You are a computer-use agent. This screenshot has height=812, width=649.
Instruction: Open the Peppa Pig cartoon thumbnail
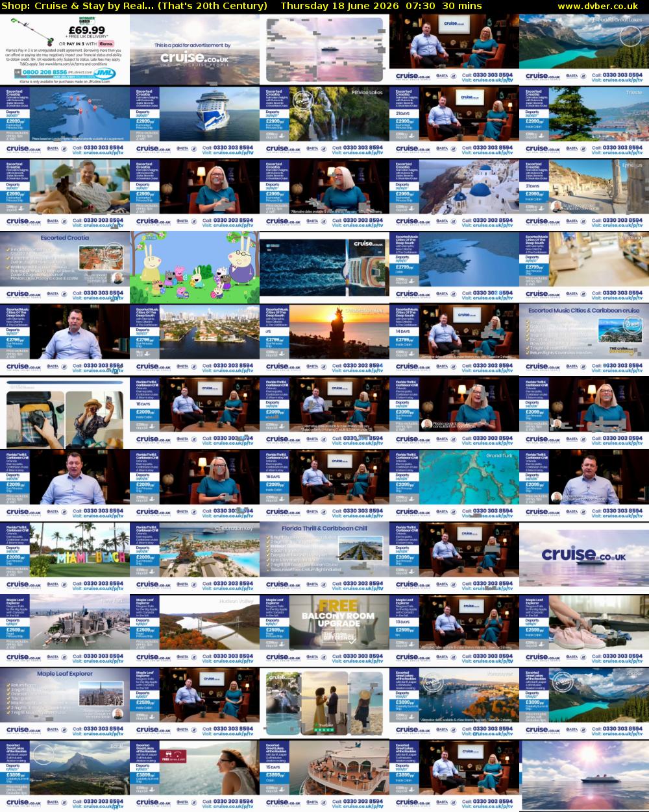click(x=195, y=267)
